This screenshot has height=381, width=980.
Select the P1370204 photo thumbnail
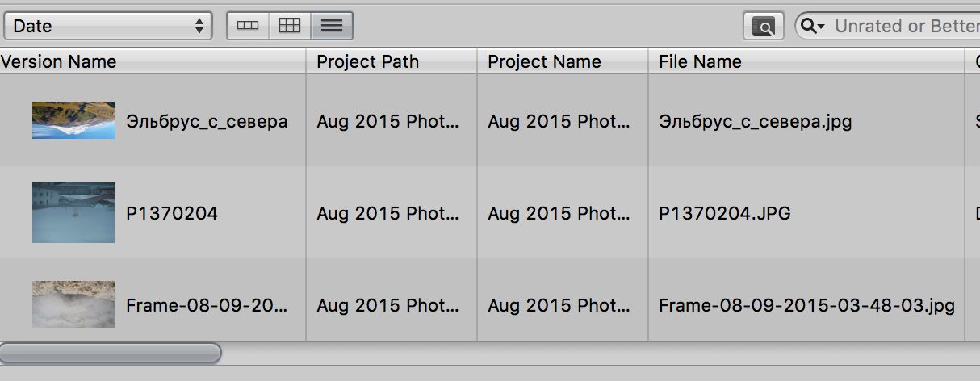(73, 212)
